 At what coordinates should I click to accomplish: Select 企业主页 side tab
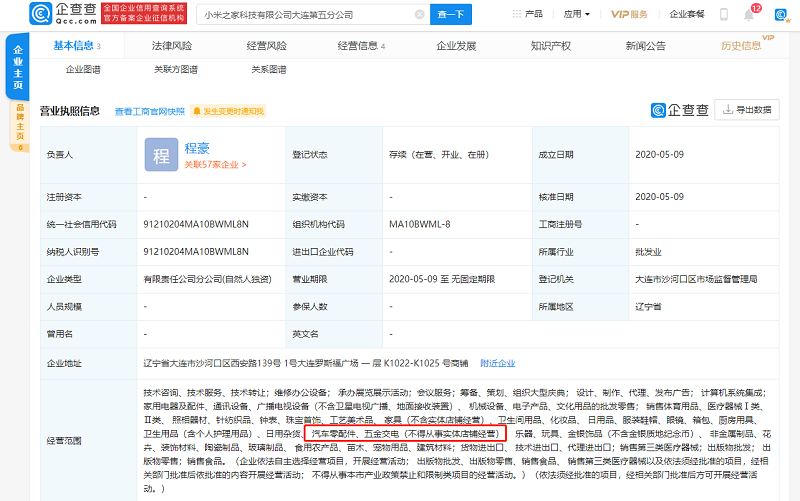(x=17, y=67)
